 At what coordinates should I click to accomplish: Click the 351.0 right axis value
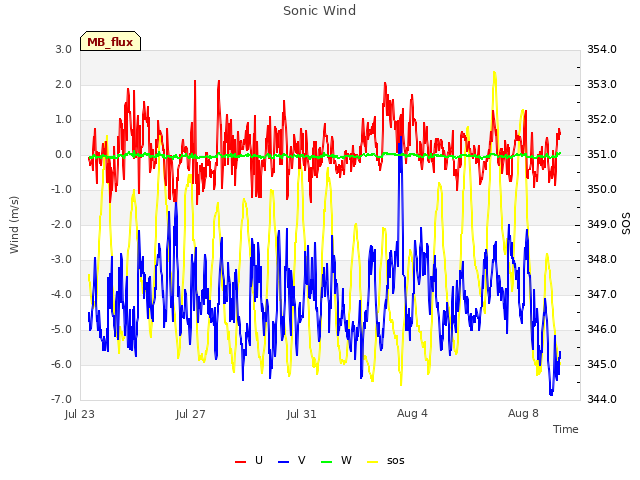(602, 155)
